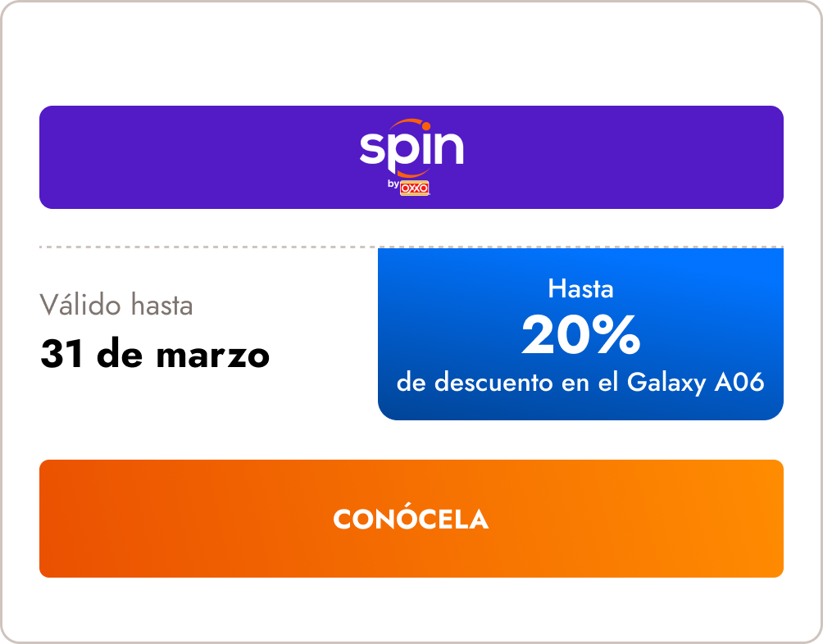Click the small "by" text under Spin

click(x=393, y=185)
